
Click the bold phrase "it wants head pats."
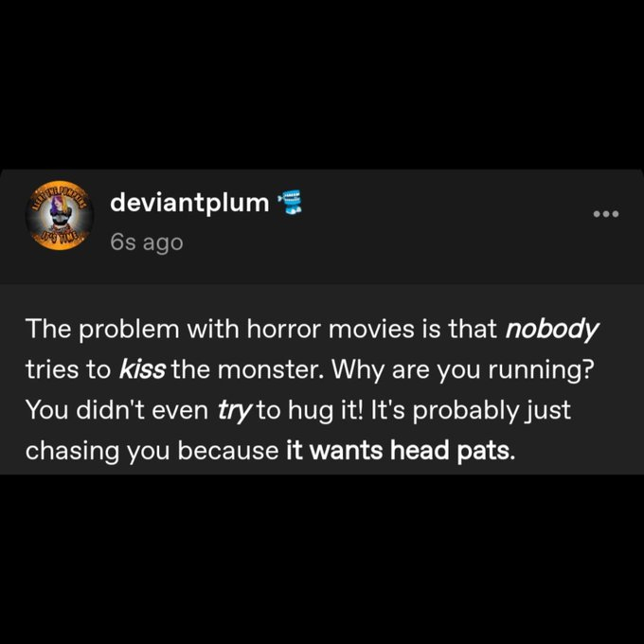point(401,451)
